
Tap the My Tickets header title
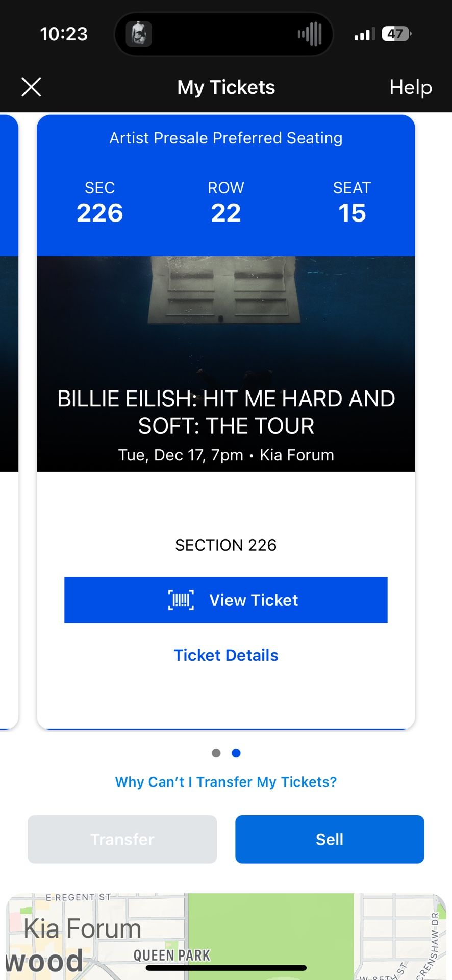[x=225, y=87]
